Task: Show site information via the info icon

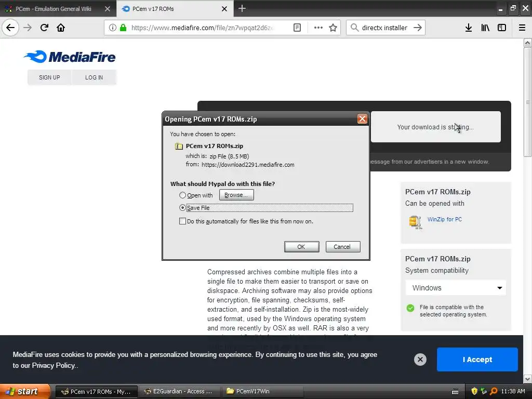Action: point(113,28)
